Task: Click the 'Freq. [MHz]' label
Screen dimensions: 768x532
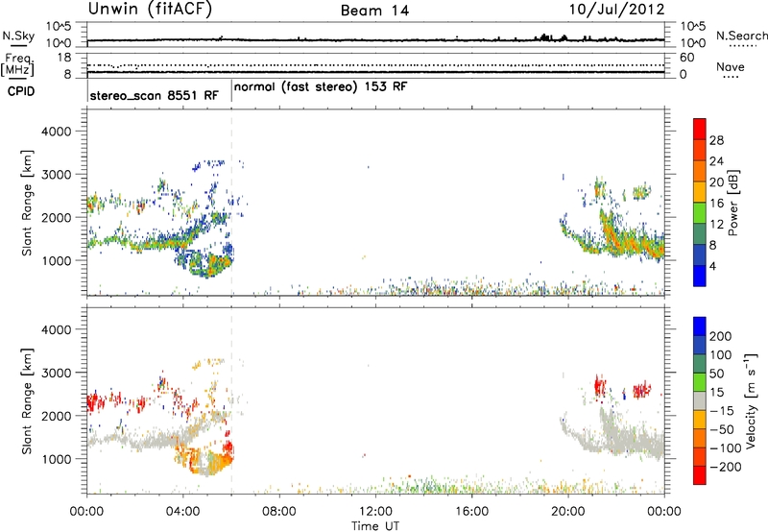Action: click(18, 64)
